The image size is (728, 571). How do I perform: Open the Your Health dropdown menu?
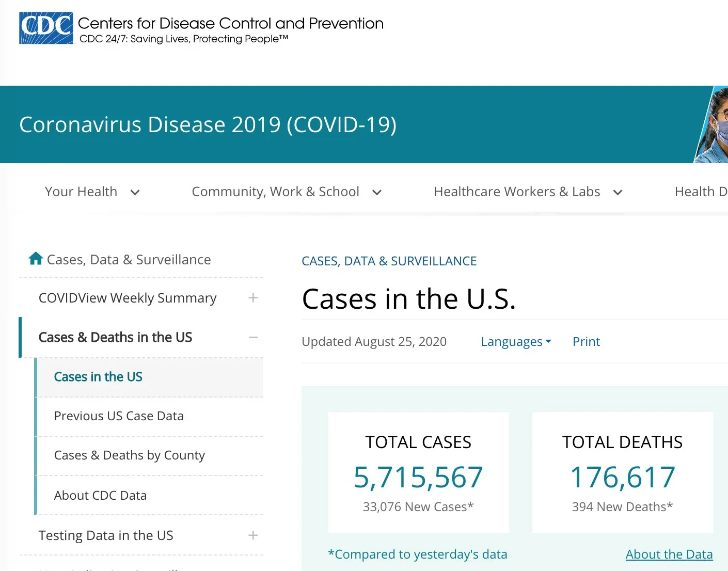click(92, 192)
